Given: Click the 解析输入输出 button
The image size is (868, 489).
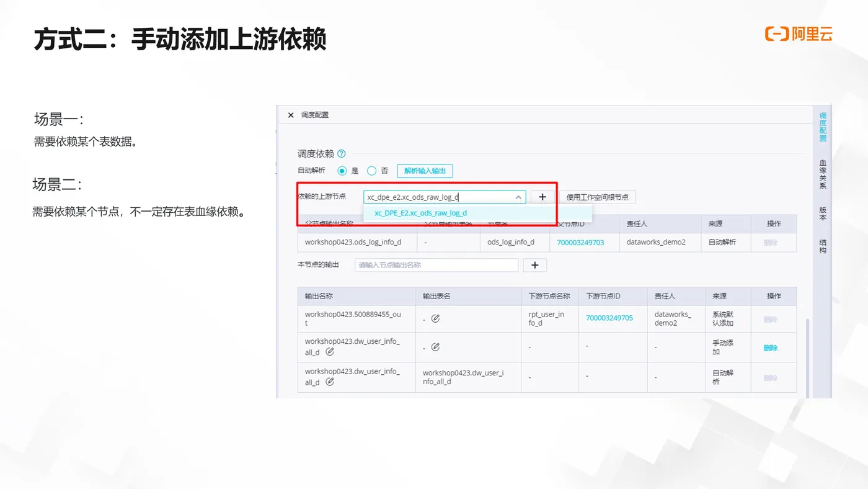Looking at the screenshot, I should pos(425,171).
